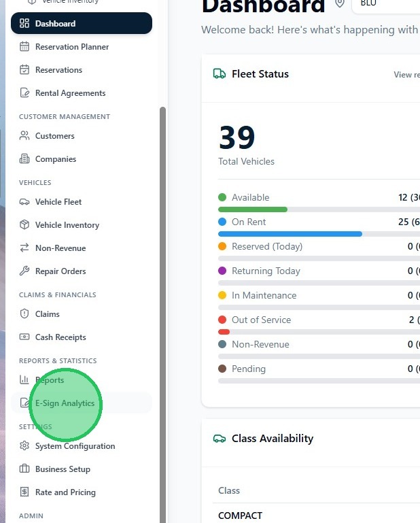This screenshot has height=523, width=420.
Task: Select E-Sign Analytics in sidebar
Action: coord(82,403)
